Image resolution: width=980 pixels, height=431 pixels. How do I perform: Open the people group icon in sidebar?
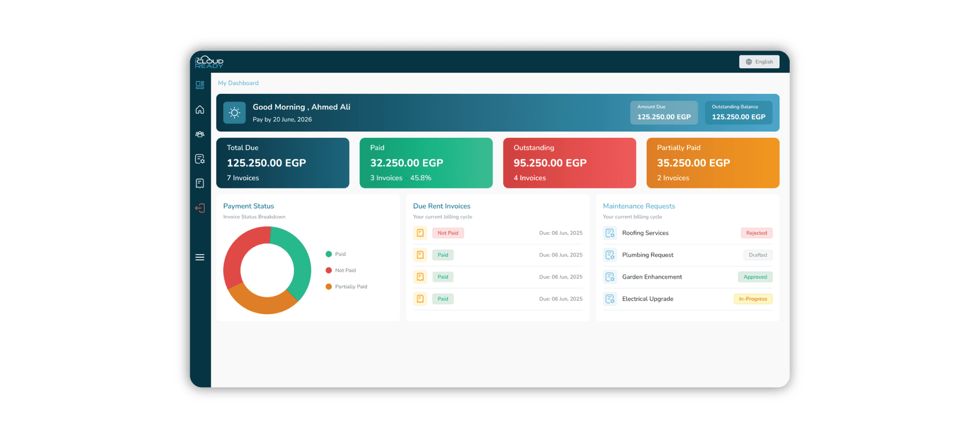(200, 134)
